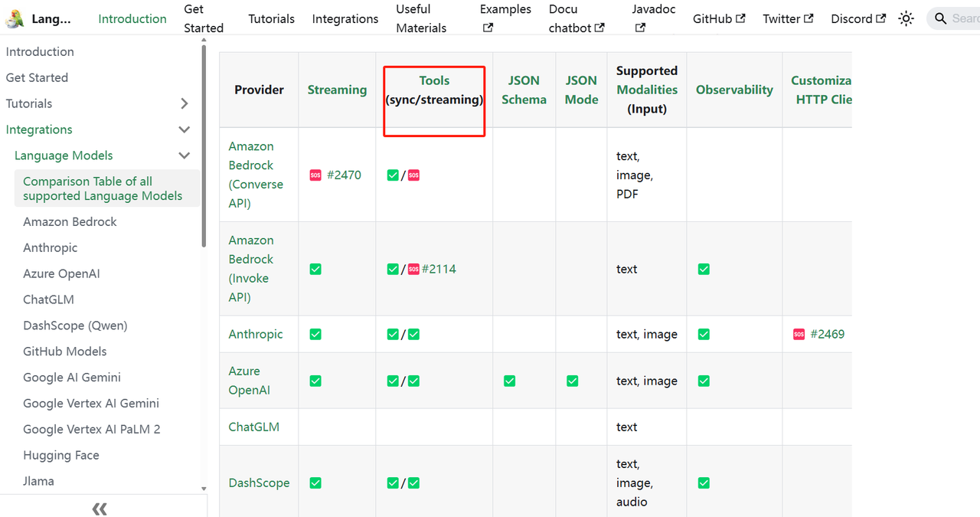
Task: Open Anthropic sidebar page
Action: 51,247
